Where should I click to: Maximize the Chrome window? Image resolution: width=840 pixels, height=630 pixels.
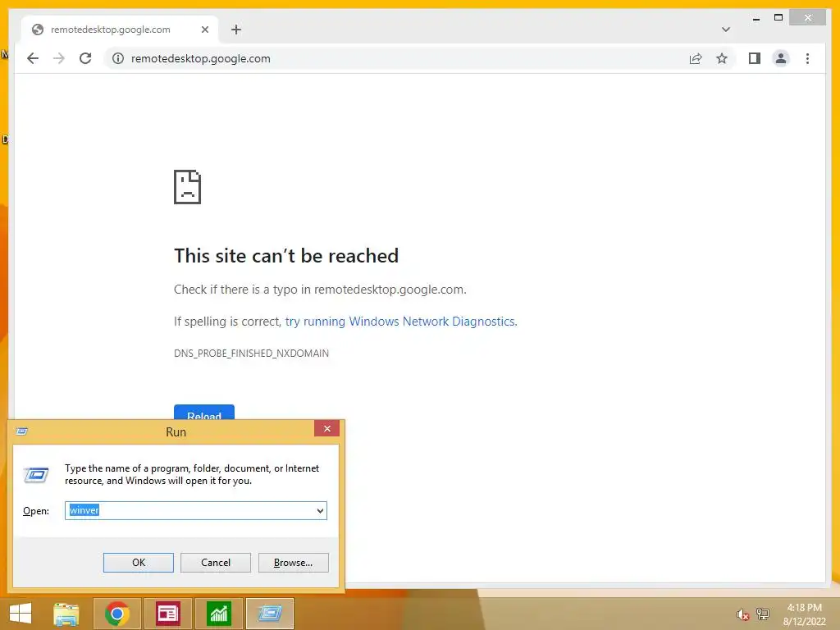click(778, 18)
